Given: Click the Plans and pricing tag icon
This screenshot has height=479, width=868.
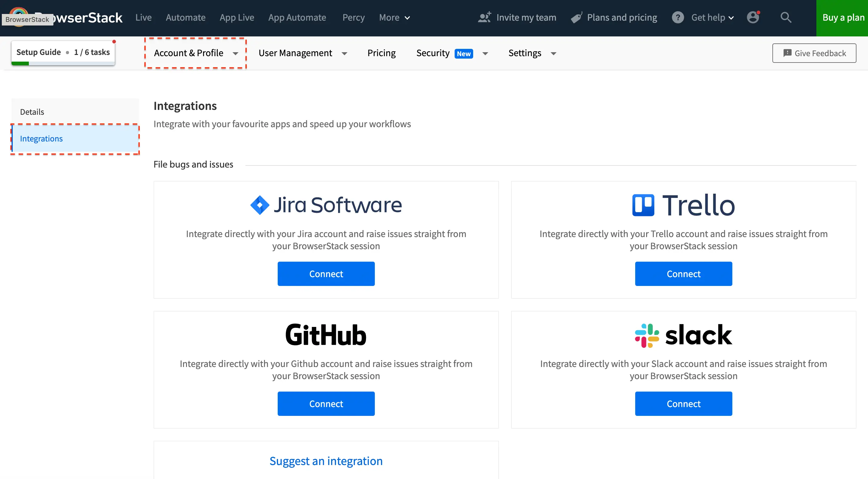Looking at the screenshot, I should (577, 17).
